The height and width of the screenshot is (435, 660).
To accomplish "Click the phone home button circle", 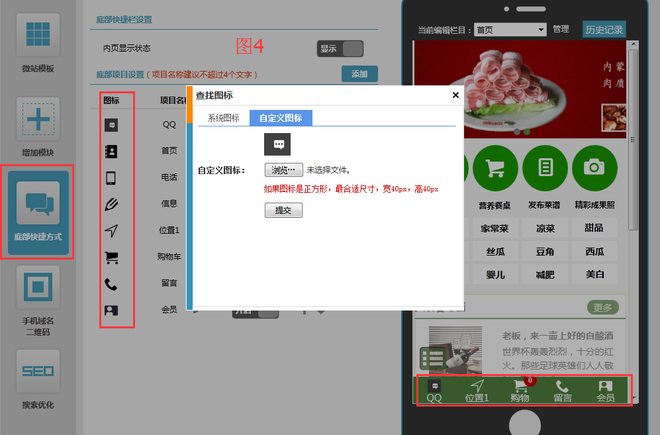I will point(524,424).
